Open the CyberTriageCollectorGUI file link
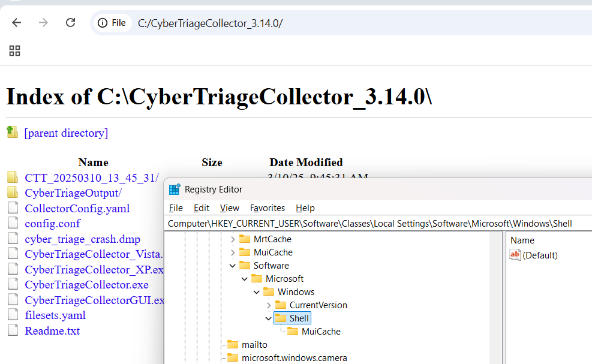Image resolution: width=592 pixels, height=364 pixels. [94, 300]
